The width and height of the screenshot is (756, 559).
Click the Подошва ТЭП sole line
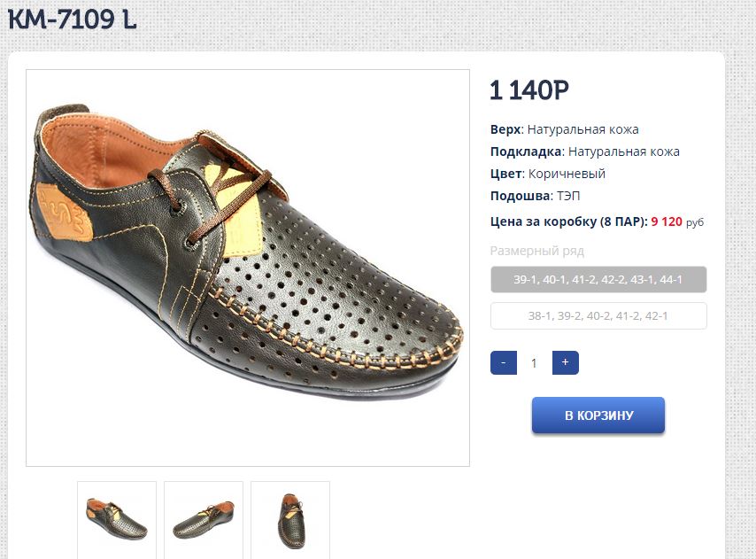point(536,196)
